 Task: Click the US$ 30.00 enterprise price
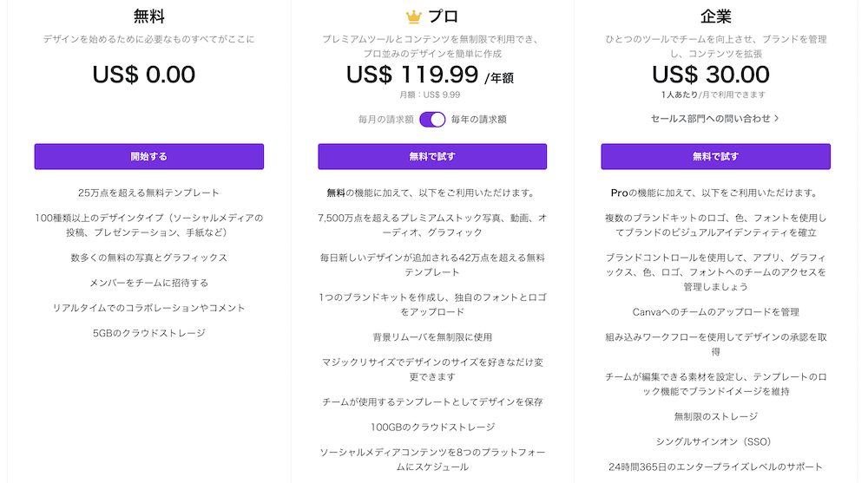pos(710,75)
